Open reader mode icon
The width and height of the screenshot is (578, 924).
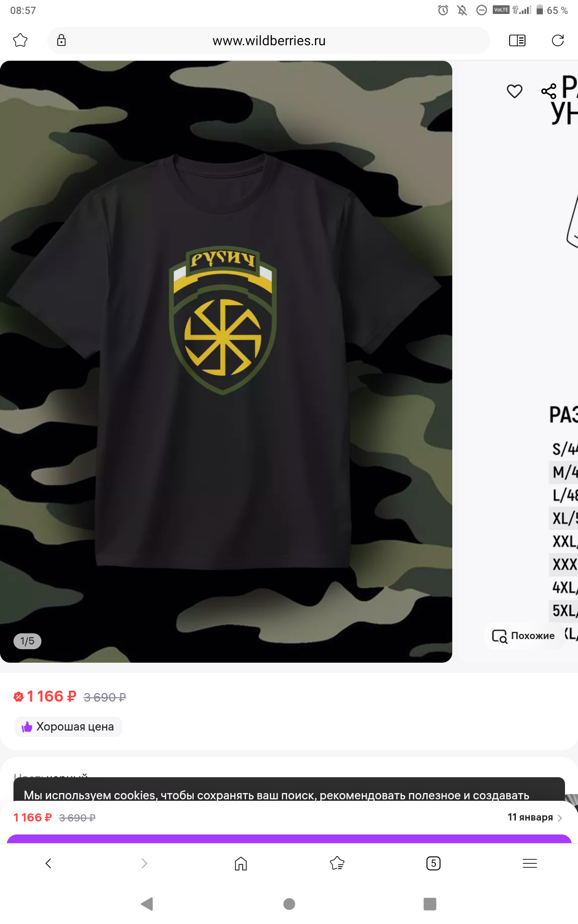tap(517, 40)
